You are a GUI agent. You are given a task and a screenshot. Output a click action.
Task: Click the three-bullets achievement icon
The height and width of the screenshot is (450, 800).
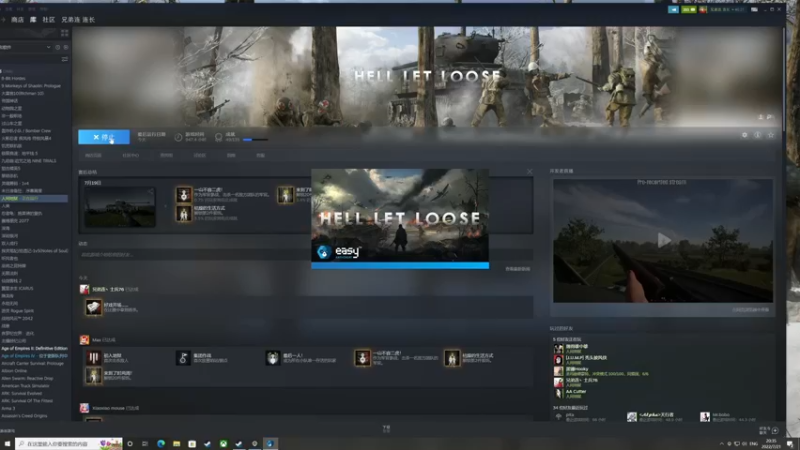coord(93,358)
